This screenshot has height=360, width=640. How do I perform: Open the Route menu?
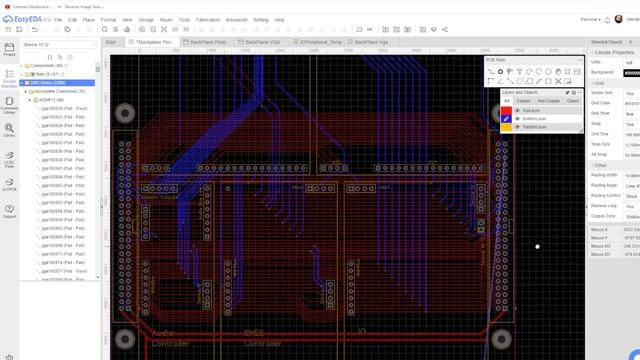pyautogui.click(x=166, y=20)
